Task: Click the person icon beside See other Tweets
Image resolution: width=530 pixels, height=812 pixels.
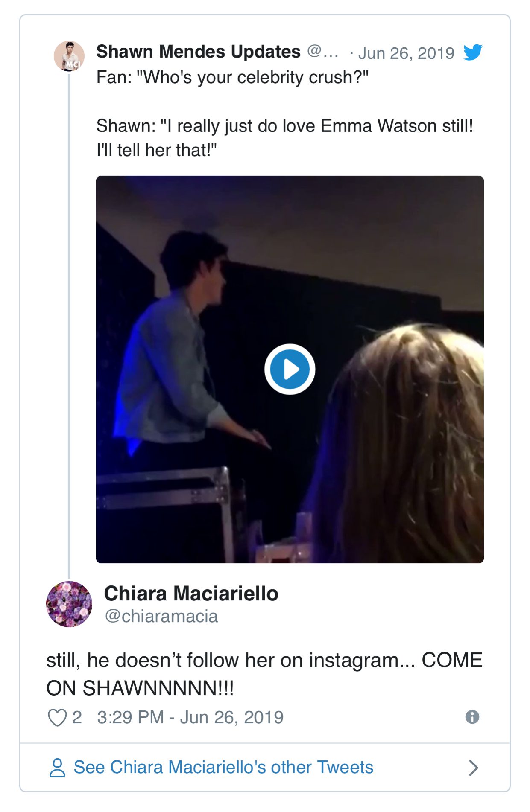Action: click(57, 767)
